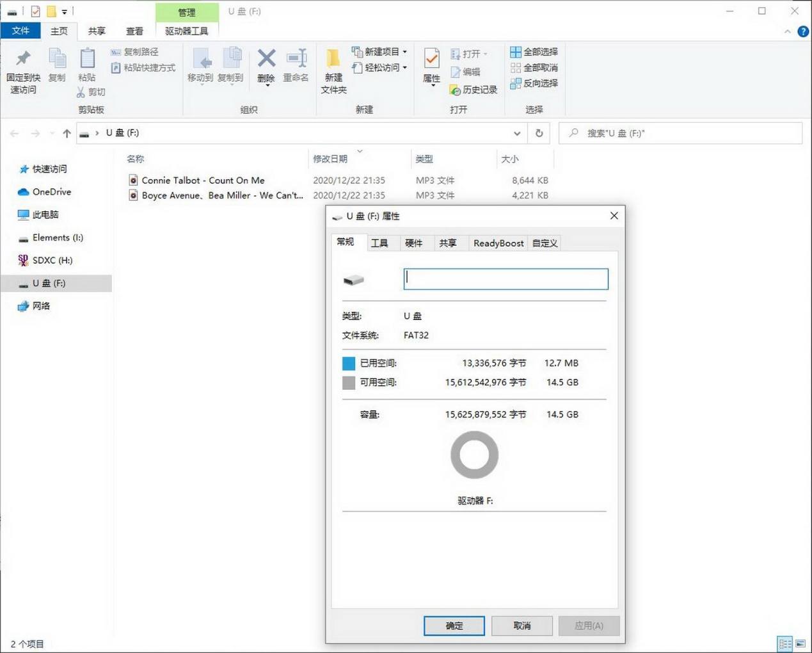The image size is (812, 653).
Task: Open the address bar history dropdown
Action: click(517, 133)
